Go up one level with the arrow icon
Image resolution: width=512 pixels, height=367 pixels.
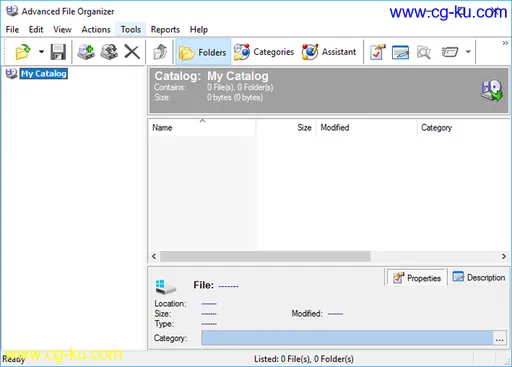tap(160, 52)
